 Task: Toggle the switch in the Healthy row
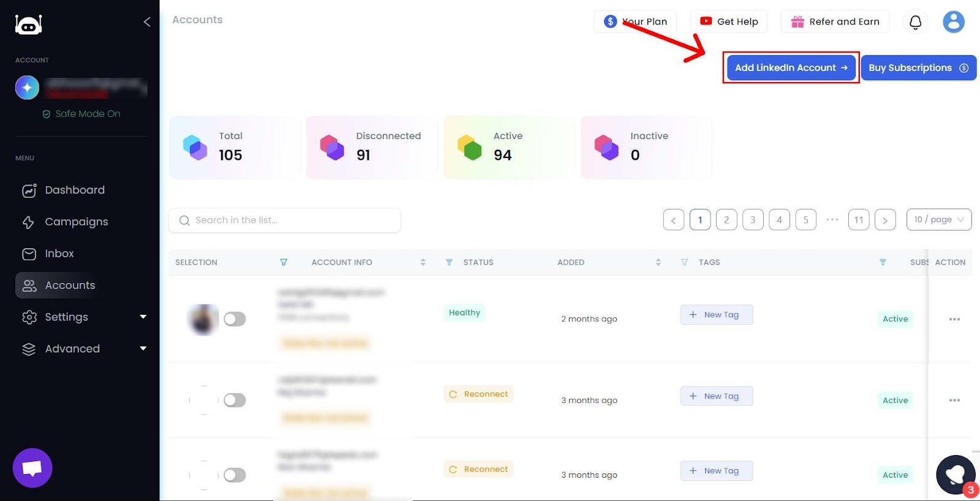pos(235,319)
